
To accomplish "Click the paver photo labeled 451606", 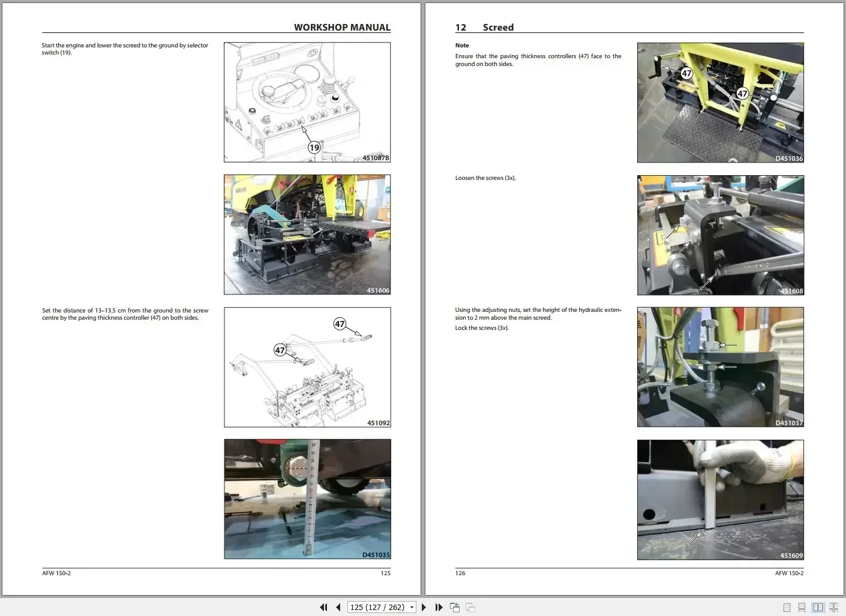I will tap(307, 234).
